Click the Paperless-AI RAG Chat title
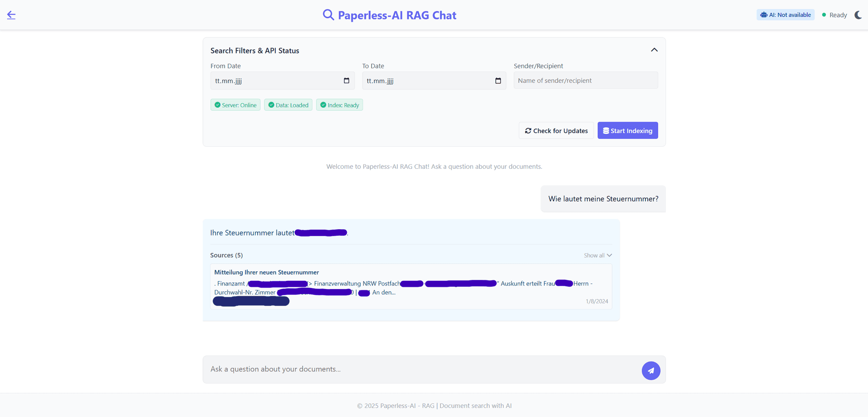This screenshot has height=417, width=868. tap(397, 15)
